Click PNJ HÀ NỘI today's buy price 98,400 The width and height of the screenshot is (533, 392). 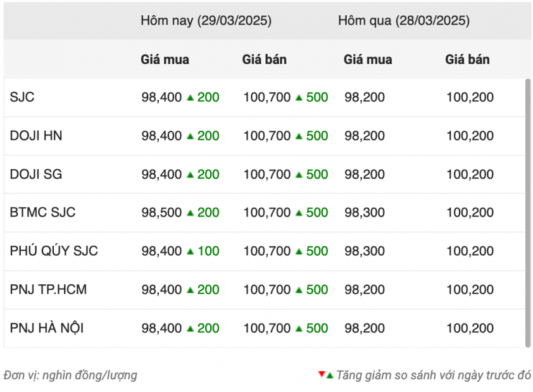pyautogui.click(x=161, y=328)
